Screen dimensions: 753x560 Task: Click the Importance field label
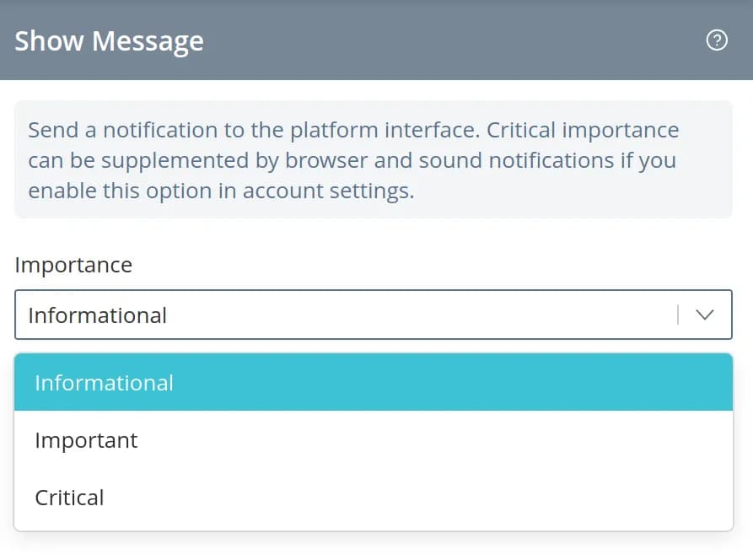(73, 265)
